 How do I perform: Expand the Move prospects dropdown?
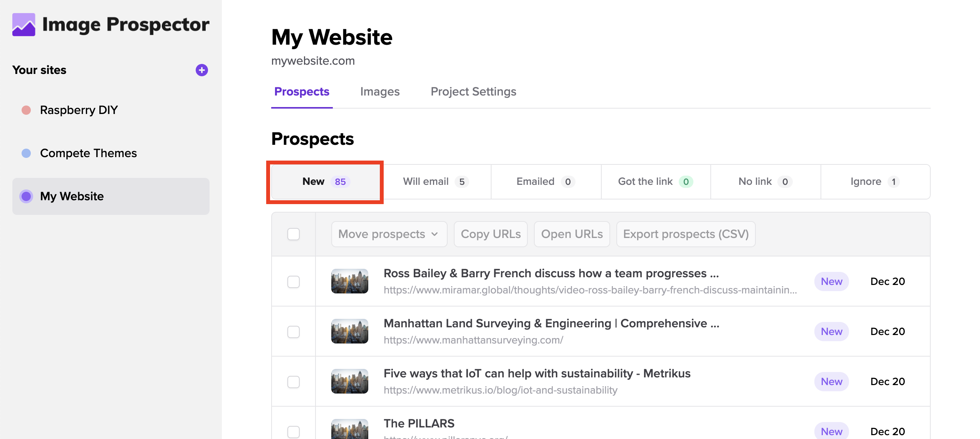(x=389, y=234)
